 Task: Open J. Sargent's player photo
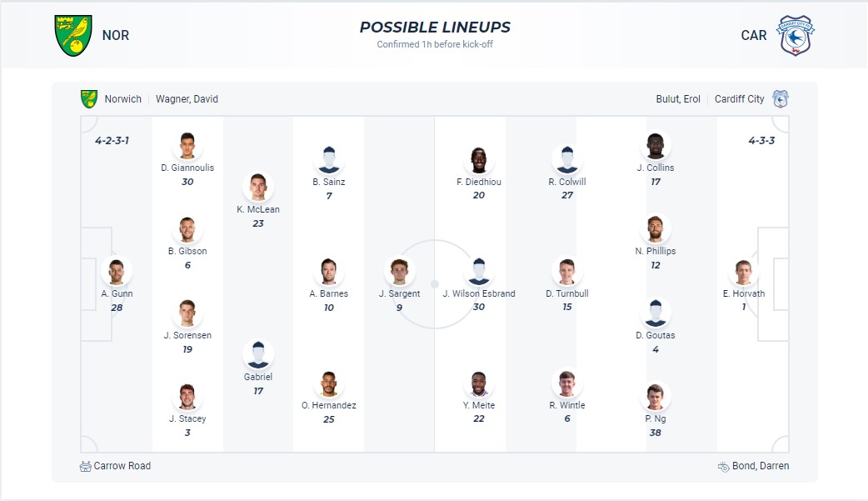(x=400, y=272)
